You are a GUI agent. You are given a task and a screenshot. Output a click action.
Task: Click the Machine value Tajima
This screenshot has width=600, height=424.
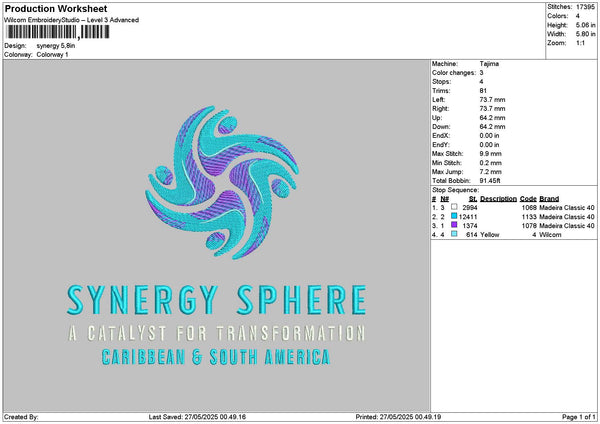[x=490, y=64]
